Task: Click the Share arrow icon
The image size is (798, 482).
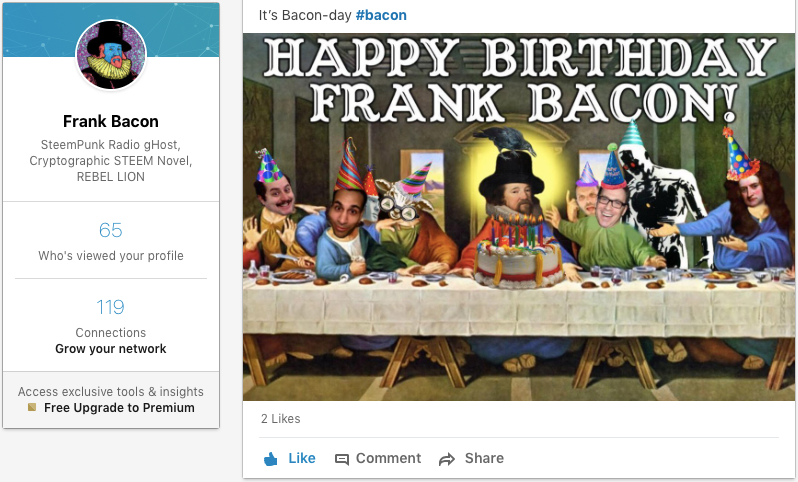Action: [447, 459]
